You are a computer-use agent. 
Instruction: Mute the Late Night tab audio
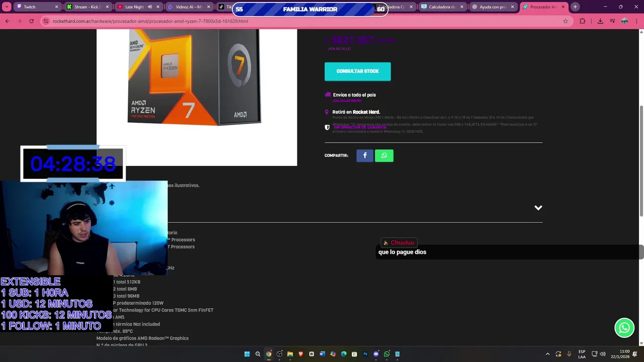coord(150,7)
